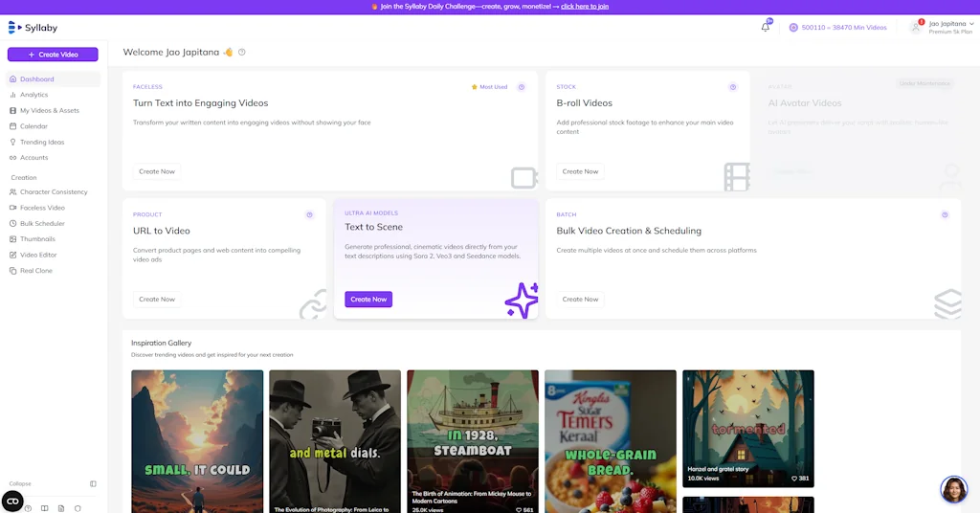Click help icon beside the welcome heading
980x513 pixels.
pyautogui.click(x=242, y=52)
